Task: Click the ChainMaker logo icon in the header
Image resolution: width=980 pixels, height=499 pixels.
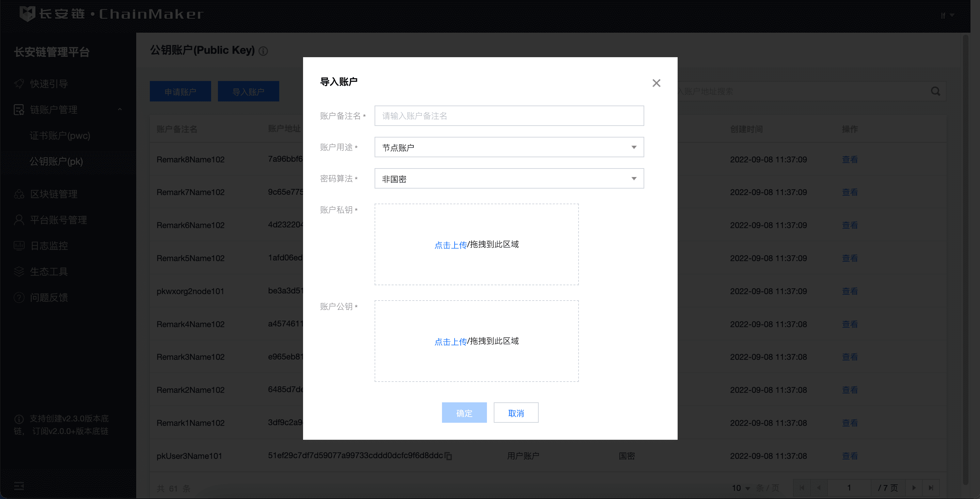Action: coord(27,14)
